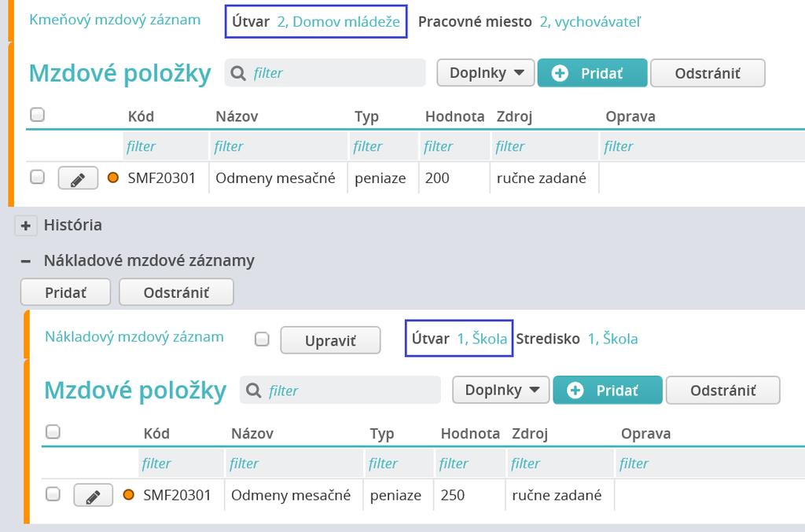
Task: Open Nákladový mzdový záznam link
Action: 134,336
